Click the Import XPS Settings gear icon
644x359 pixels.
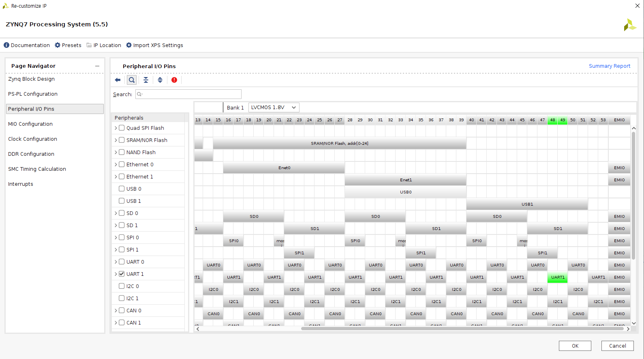(x=129, y=45)
